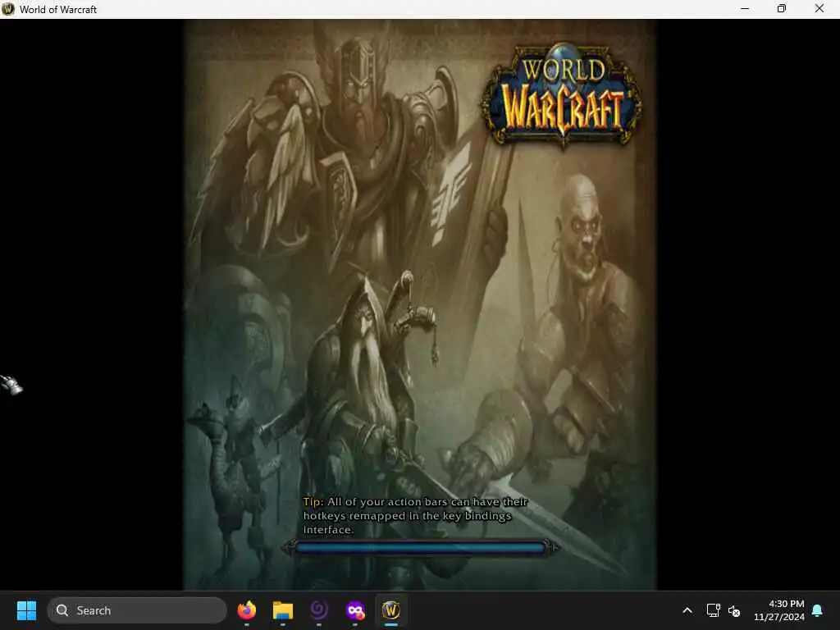The height and width of the screenshot is (630, 840).
Task: Open the clock showing 4:30 PM
Action: coord(786,604)
